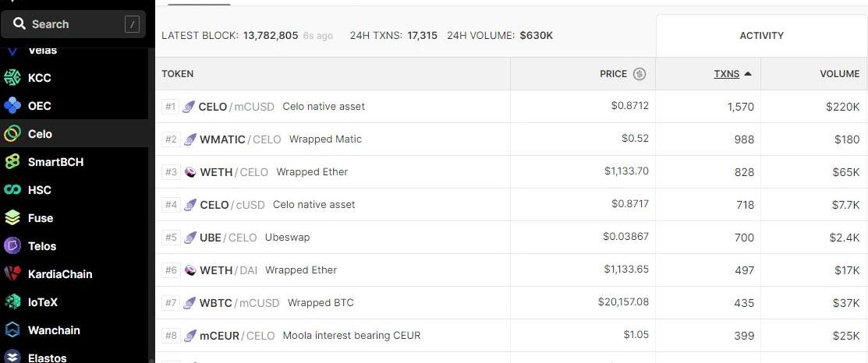The height and width of the screenshot is (363, 868).
Task: Open the KCC chain icon
Action: [12, 77]
